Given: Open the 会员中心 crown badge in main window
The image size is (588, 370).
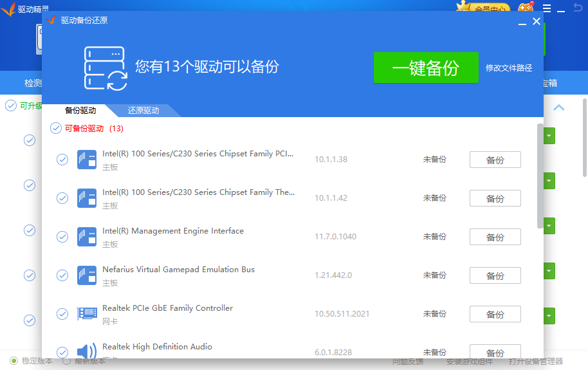Looking at the screenshot, I should point(483,6).
